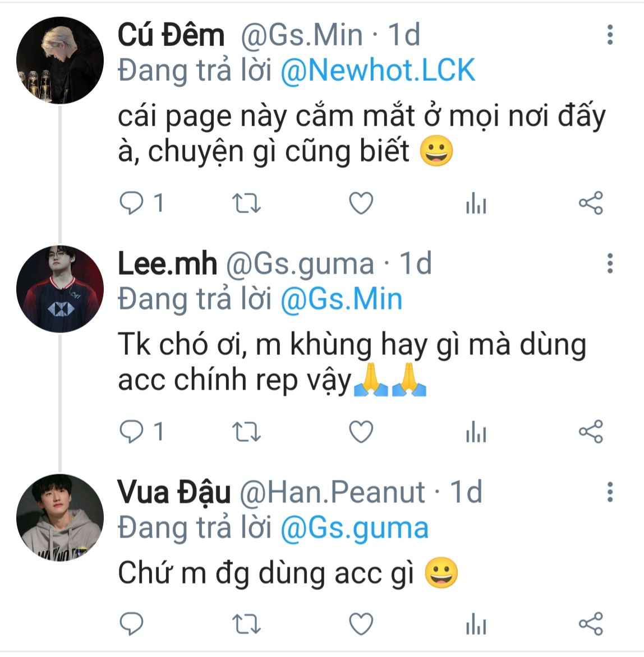View analytics for Vua Đậu's tweet
Screen dimensions: 644x657
476,624
